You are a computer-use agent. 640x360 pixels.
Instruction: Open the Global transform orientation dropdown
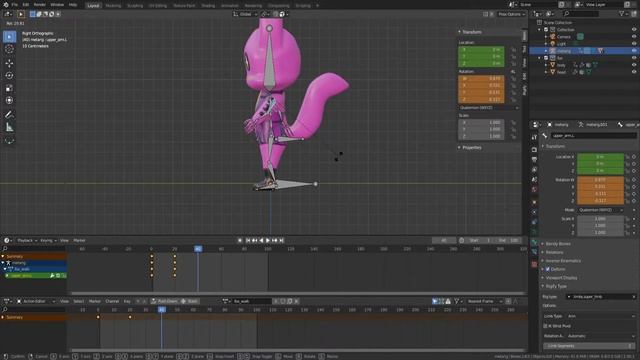246,14
